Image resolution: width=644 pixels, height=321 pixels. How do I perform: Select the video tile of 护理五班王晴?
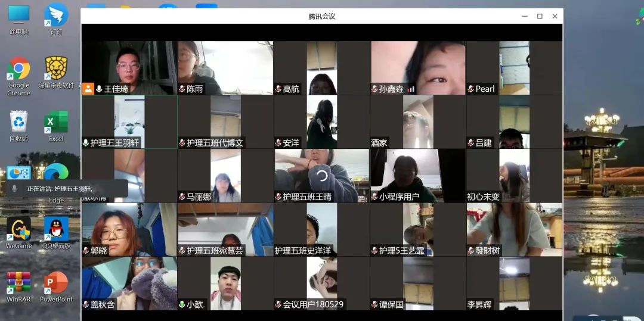322,176
